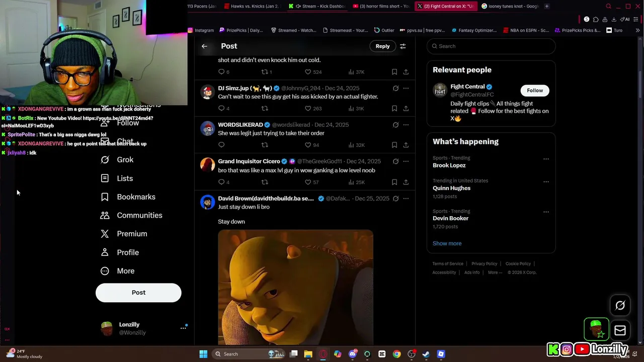The width and height of the screenshot is (644, 362).
Task: Open options for Quinn Hughes trend
Action: click(x=546, y=182)
